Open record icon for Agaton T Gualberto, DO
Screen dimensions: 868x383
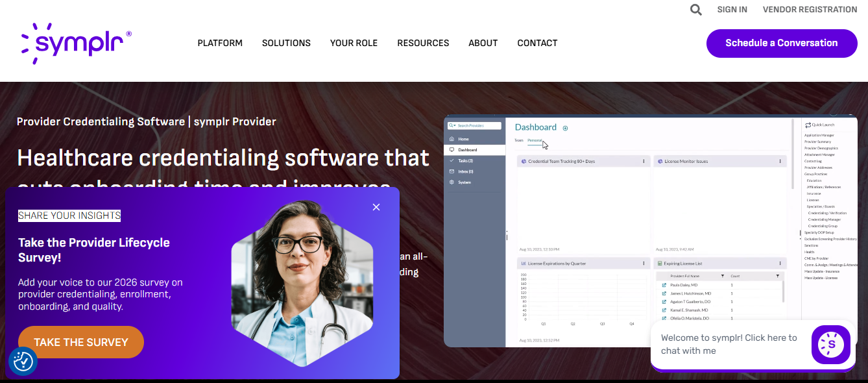664,302
